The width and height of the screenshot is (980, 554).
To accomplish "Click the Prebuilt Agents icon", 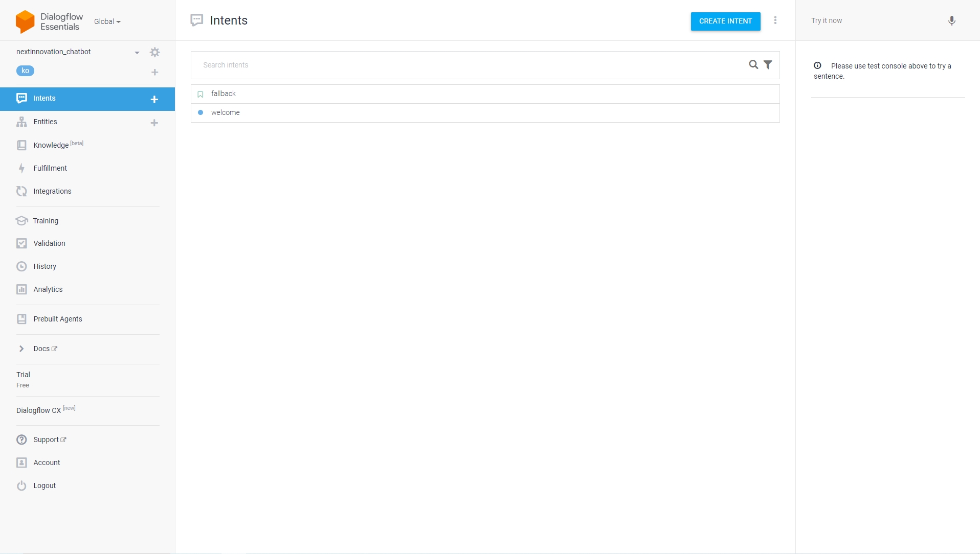I will coord(21,319).
